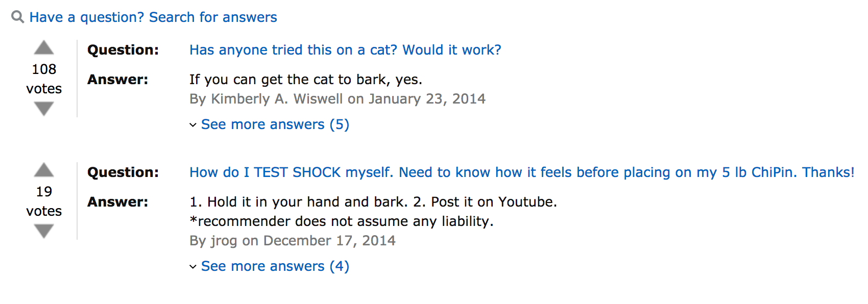This screenshot has height=304, width=868.
Task: Open "Have a question? Search for answers"
Action: click(x=153, y=17)
